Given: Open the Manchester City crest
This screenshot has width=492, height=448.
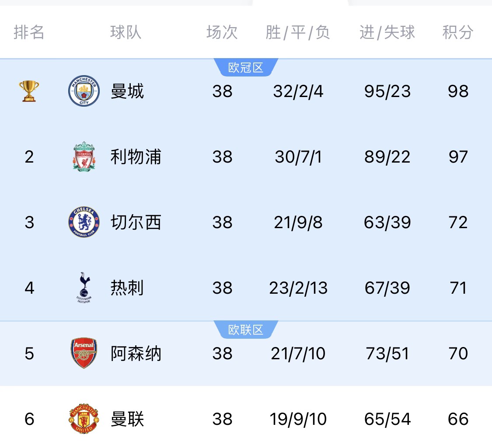Looking at the screenshot, I should (84, 91).
